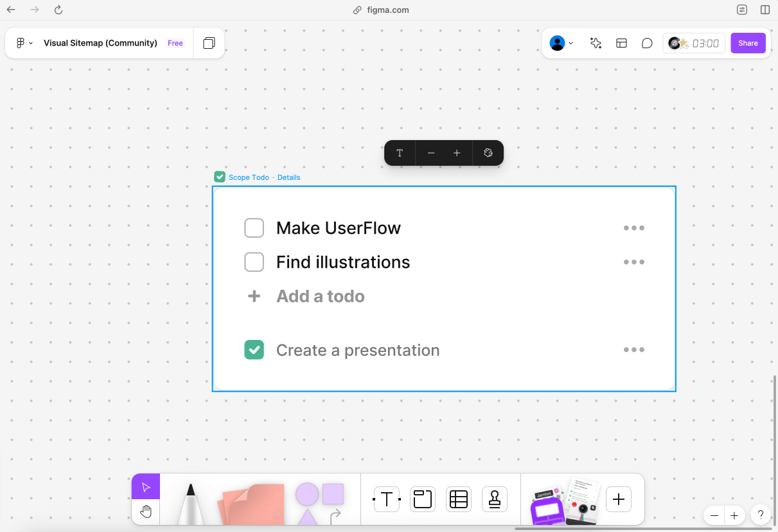Screen dimensions: 778x532
Task: Open the comments panel icon
Action: click(x=647, y=43)
